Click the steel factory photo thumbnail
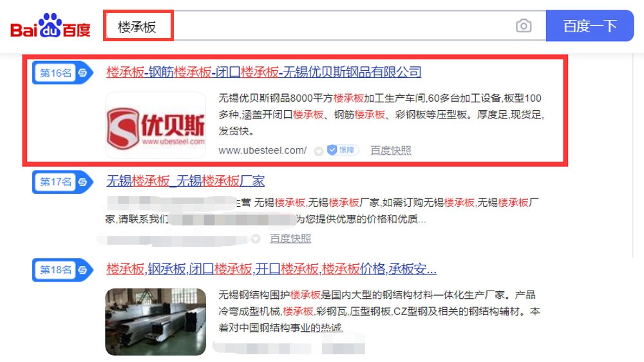Viewport: 644px width, 362px height. [x=156, y=321]
